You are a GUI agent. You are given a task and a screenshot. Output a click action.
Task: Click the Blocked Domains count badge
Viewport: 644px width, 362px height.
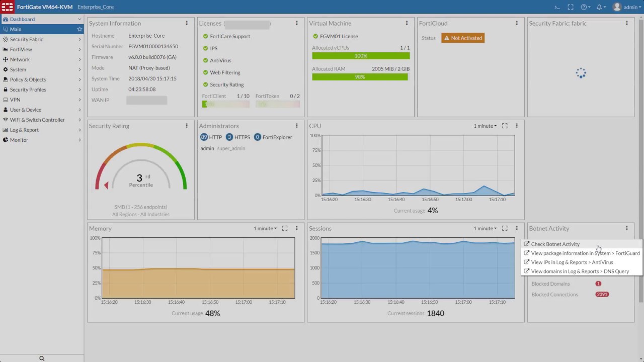[598, 284]
